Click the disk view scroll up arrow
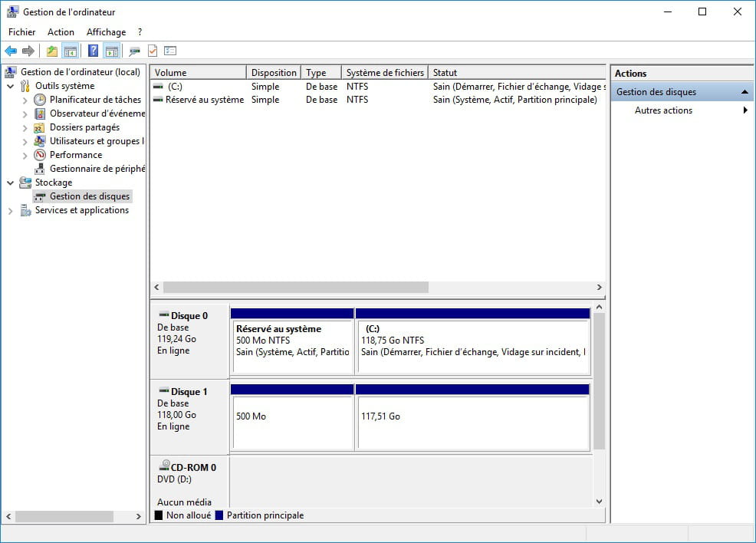756x543 pixels. (599, 308)
